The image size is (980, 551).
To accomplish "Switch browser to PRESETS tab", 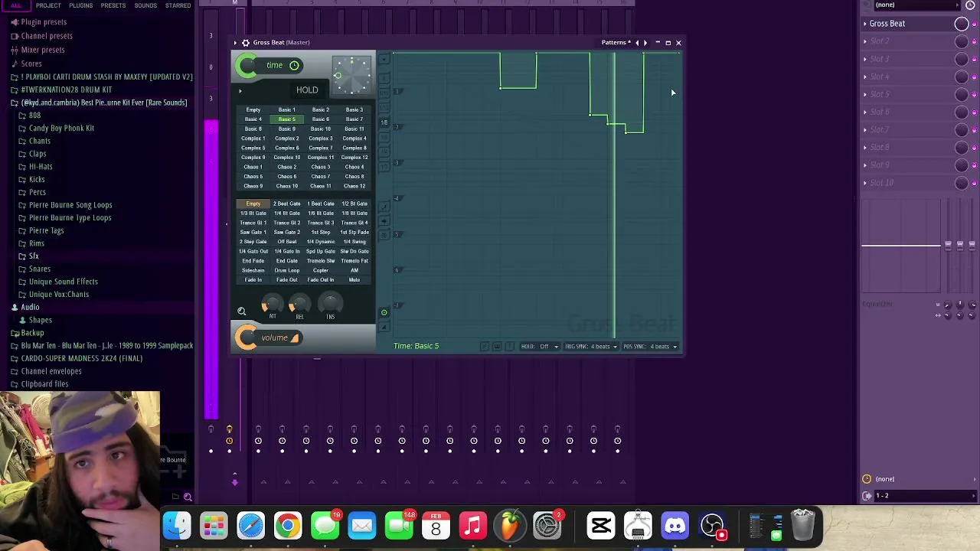I will click(x=113, y=5).
